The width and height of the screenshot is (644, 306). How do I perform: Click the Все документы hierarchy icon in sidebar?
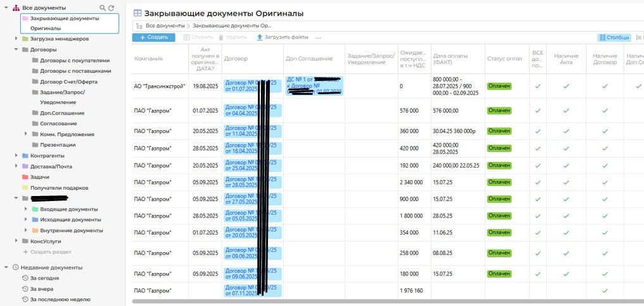click(x=16, y=8)
